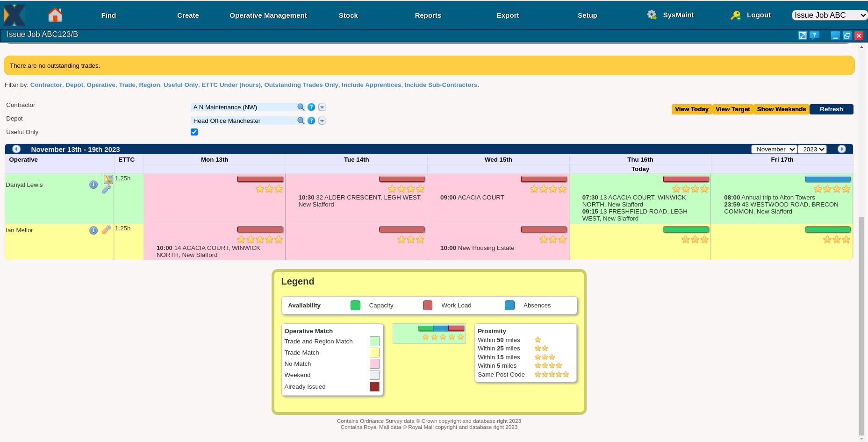Open the month selector showing November

(774, 149)
